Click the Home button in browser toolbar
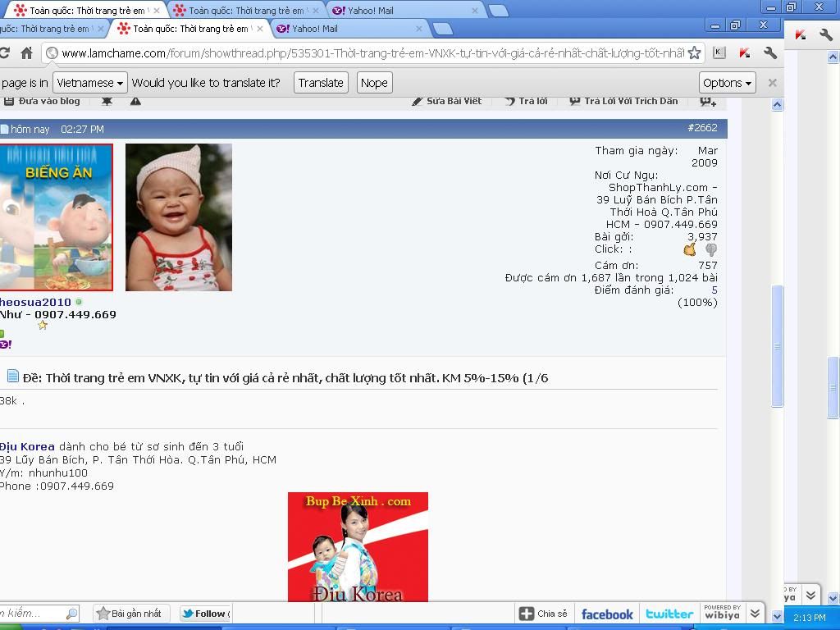 point(26,53)
